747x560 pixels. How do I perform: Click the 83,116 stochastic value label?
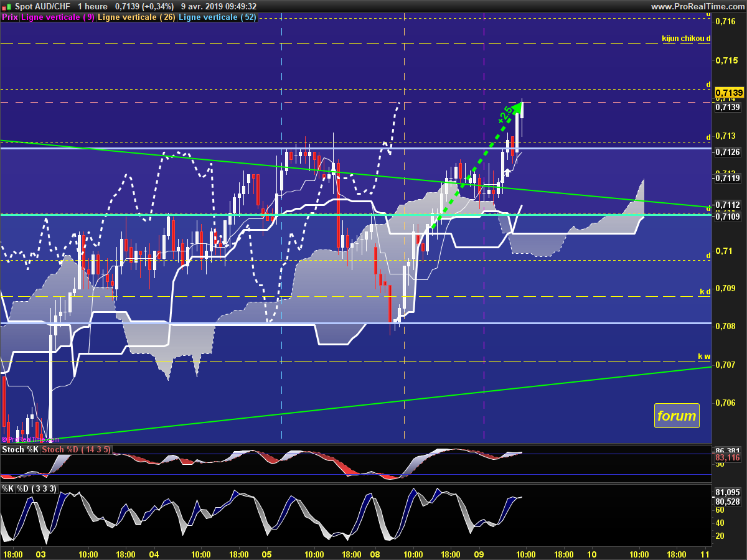click(x=728, y=457)
